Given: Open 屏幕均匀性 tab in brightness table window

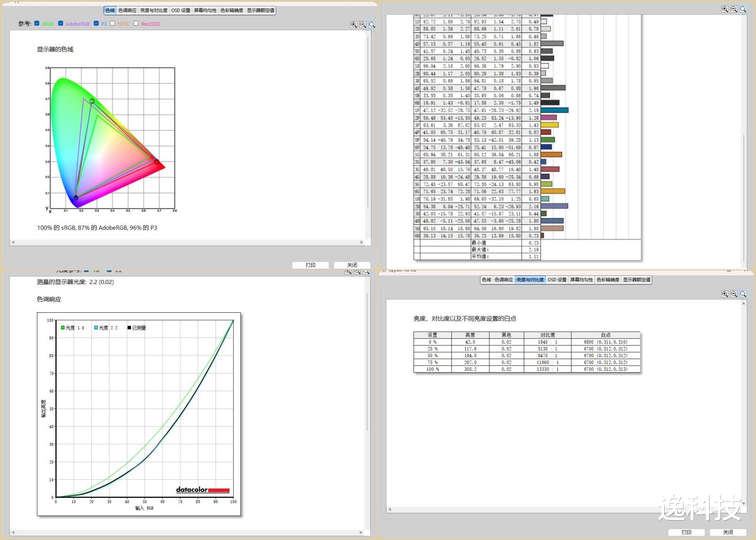Looking at the screenshot, I should tap(581, 280).
